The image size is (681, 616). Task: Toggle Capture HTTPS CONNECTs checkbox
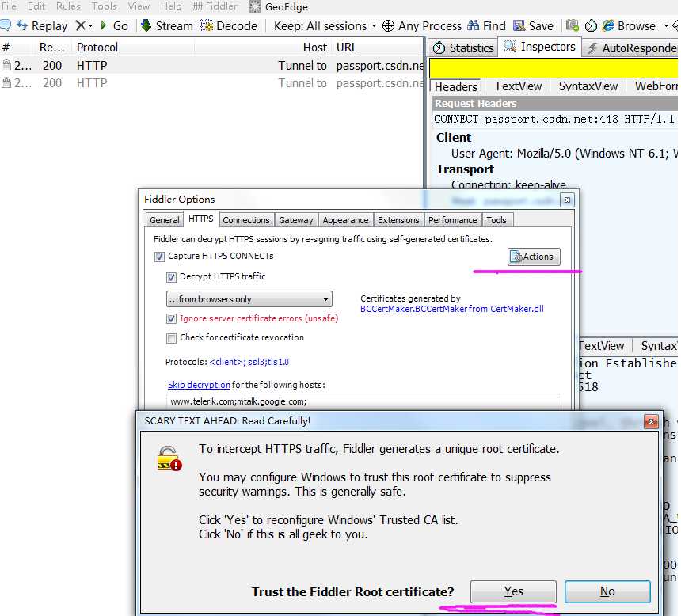tap(159, 257)
